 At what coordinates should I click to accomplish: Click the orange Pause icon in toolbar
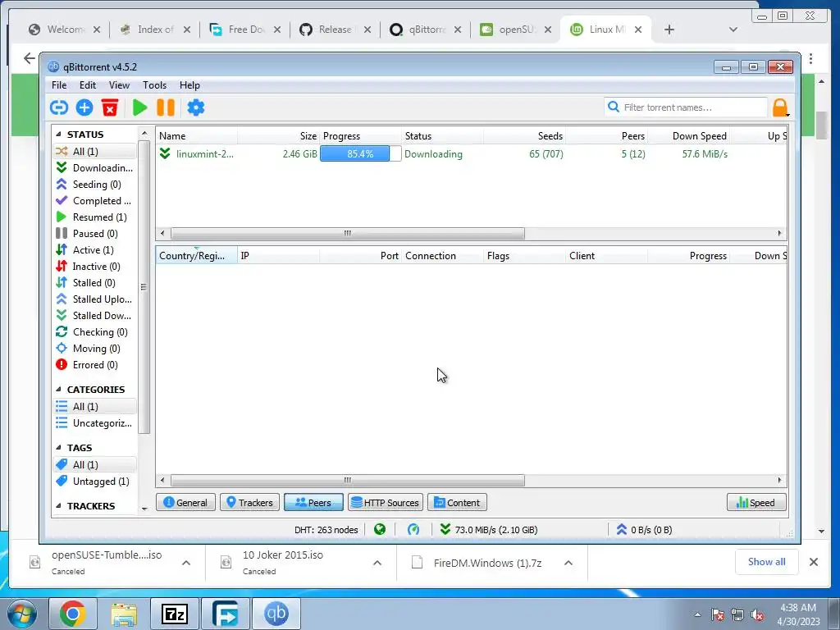(166, 107)
